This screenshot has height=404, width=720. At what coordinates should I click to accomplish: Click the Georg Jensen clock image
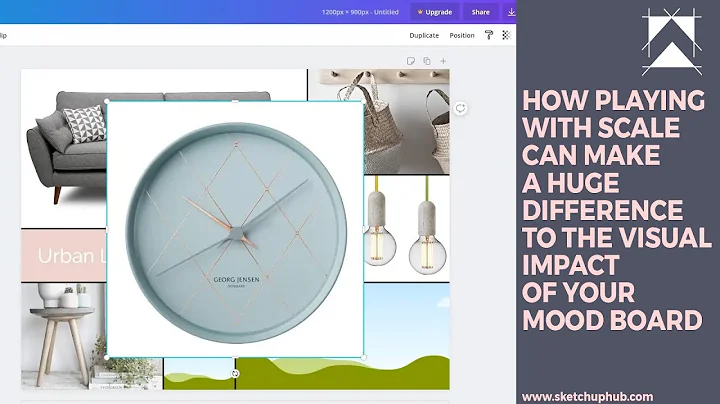tap(236, 230)
